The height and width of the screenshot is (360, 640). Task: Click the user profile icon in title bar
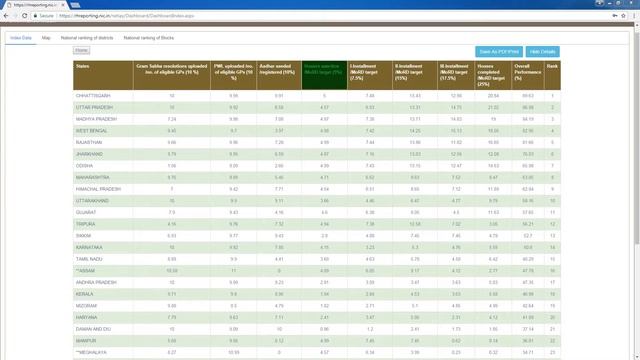599,3
